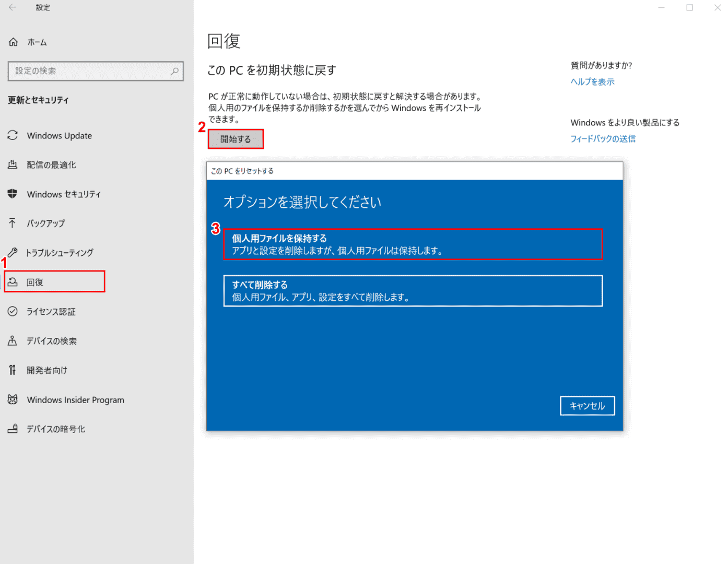Click the Troubleshooting wrench icon
Viewport: 728px width, 564px height.
13,252
